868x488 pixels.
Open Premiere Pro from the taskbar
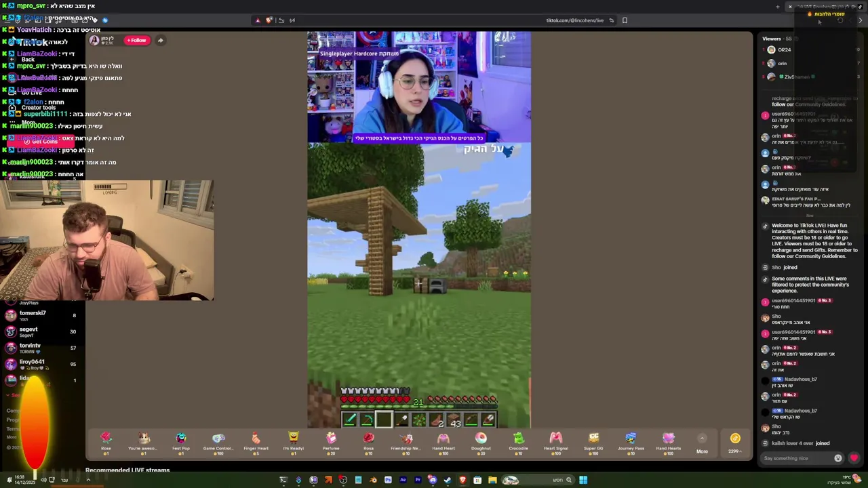point(418,480)
